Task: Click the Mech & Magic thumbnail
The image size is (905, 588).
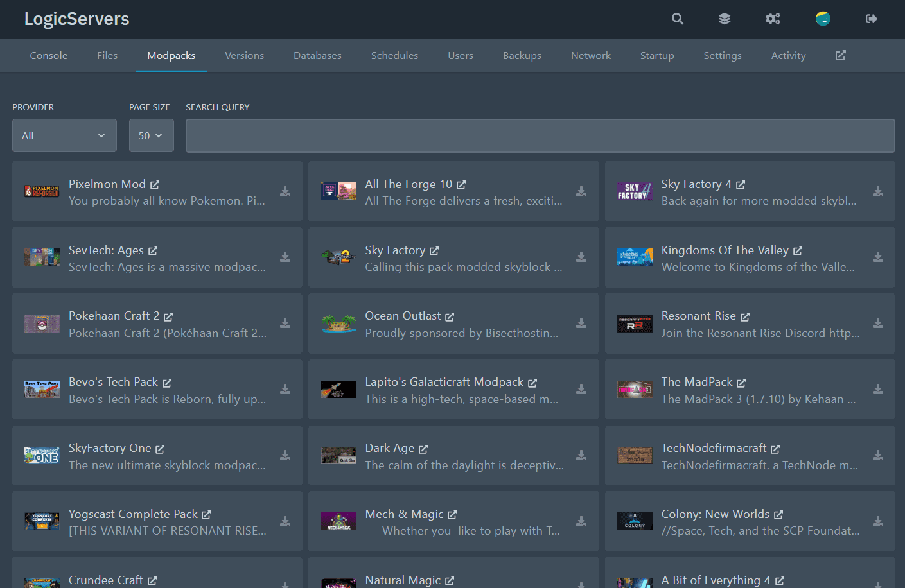Action: (x=338, y=521)
